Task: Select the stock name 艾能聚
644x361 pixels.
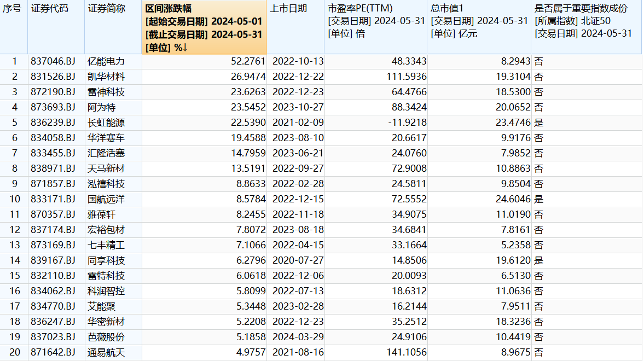Action: [x=101, y=306]
